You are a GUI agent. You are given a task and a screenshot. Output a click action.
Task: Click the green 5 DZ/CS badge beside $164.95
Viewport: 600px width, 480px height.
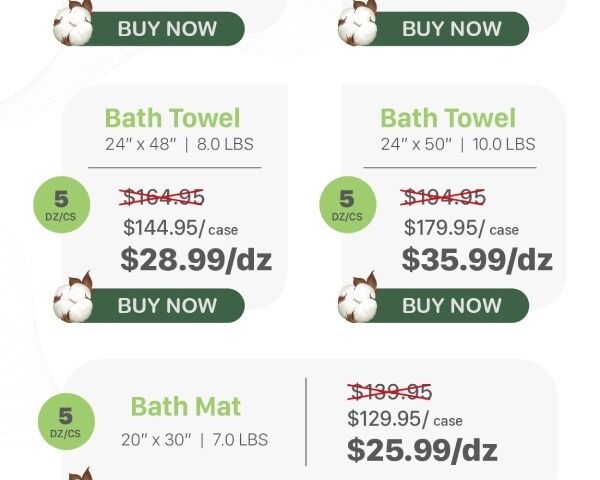62,203
